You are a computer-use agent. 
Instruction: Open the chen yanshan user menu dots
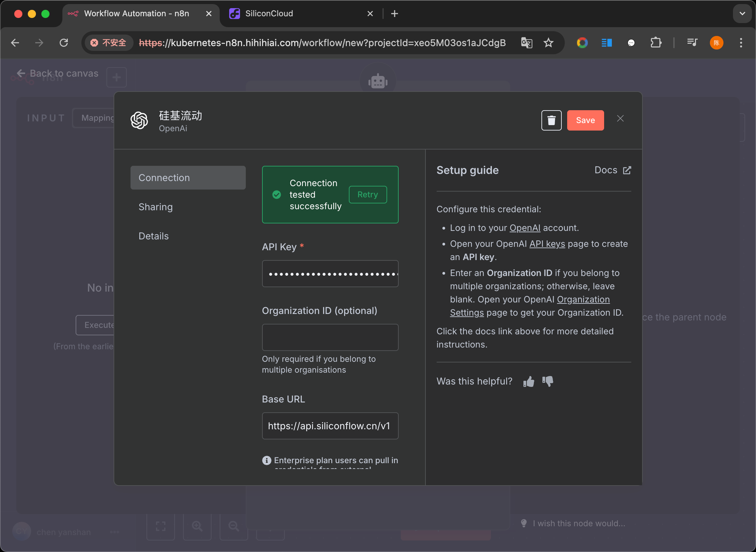pos(115,532)
